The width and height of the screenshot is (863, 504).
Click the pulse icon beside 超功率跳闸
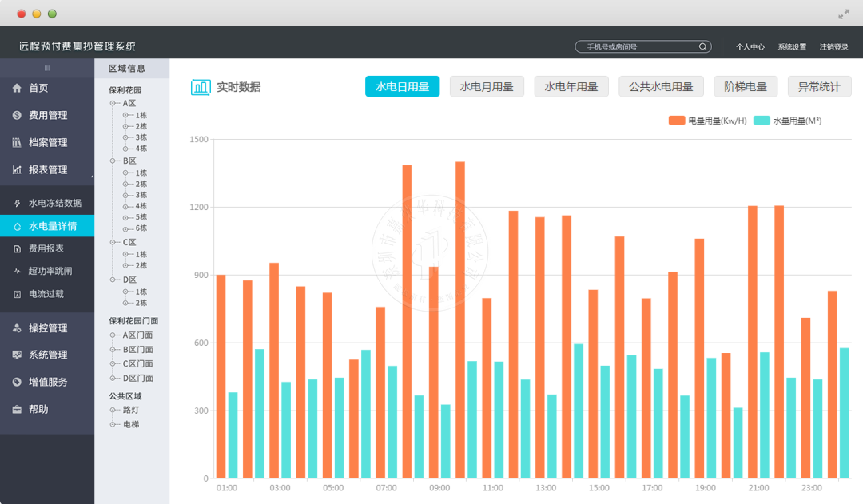point(17,271)
